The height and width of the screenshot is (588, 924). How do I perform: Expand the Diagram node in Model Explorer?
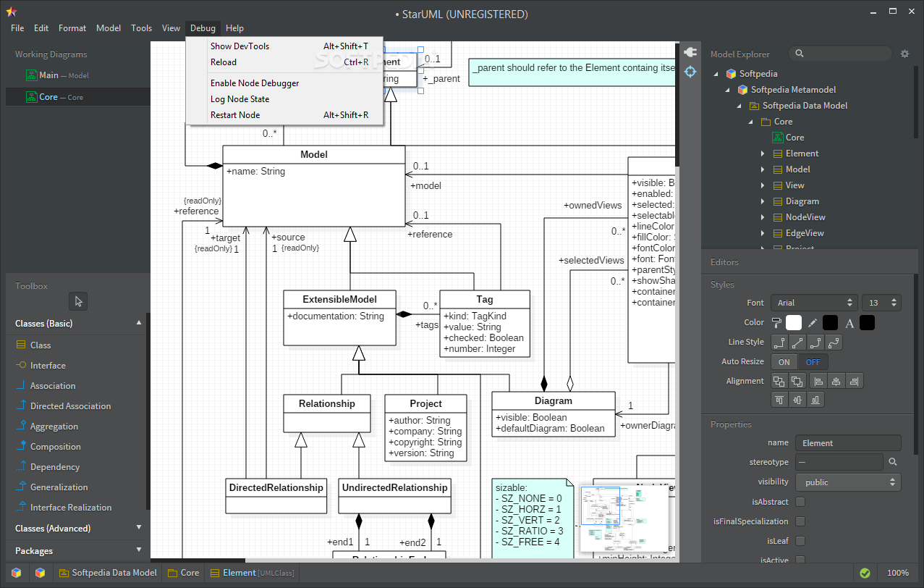coord(763,201)
